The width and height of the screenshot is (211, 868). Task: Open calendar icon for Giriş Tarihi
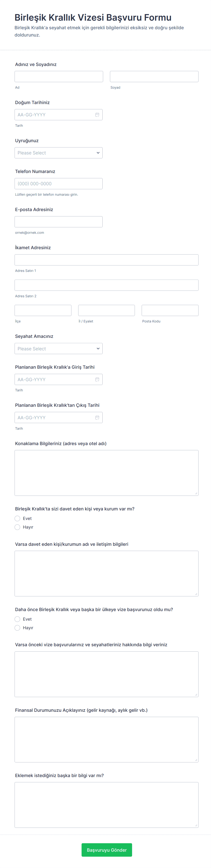point(97,379)
